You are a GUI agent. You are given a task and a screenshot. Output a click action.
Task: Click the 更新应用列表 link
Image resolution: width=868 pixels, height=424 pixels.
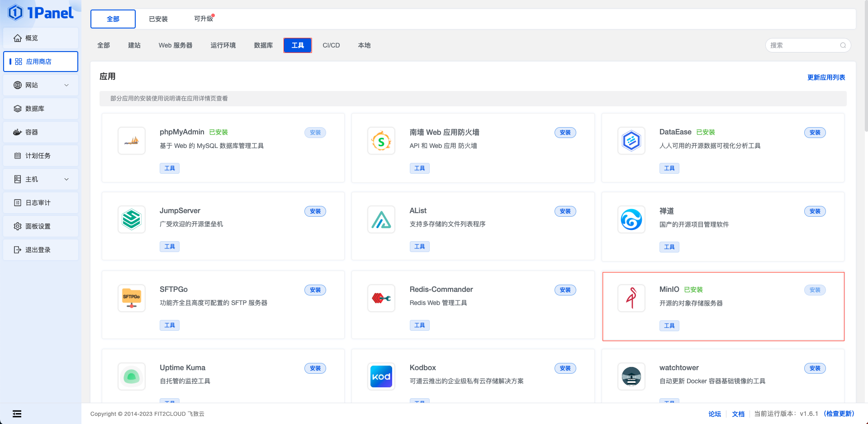[826, 77]
